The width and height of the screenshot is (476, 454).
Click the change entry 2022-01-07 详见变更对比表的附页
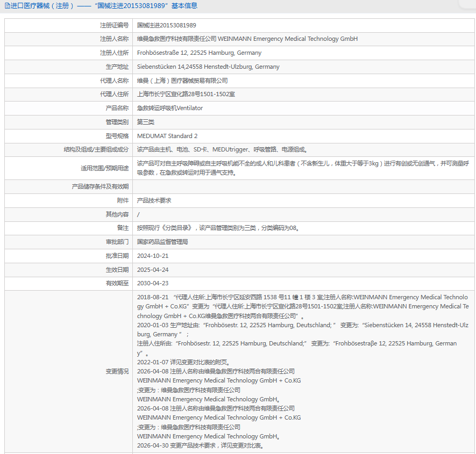tap(184, 362)
